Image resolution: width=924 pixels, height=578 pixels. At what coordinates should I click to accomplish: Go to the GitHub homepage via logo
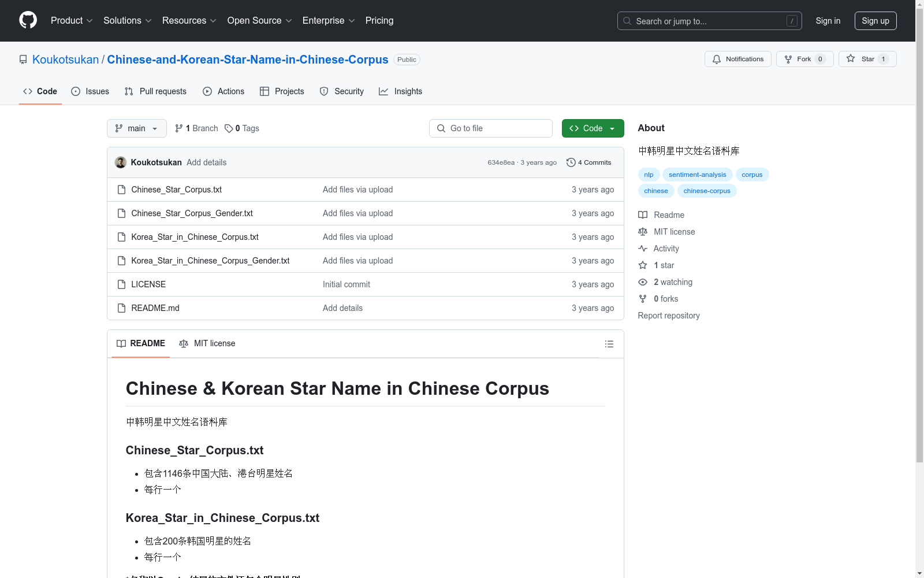pos(28,20)
